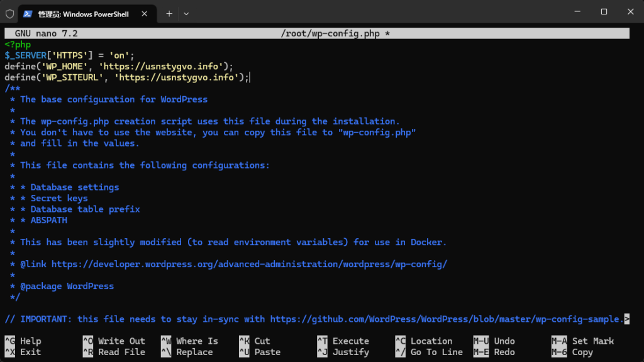Click the ^O Write Out shortcut

click(x=113, y=341)
